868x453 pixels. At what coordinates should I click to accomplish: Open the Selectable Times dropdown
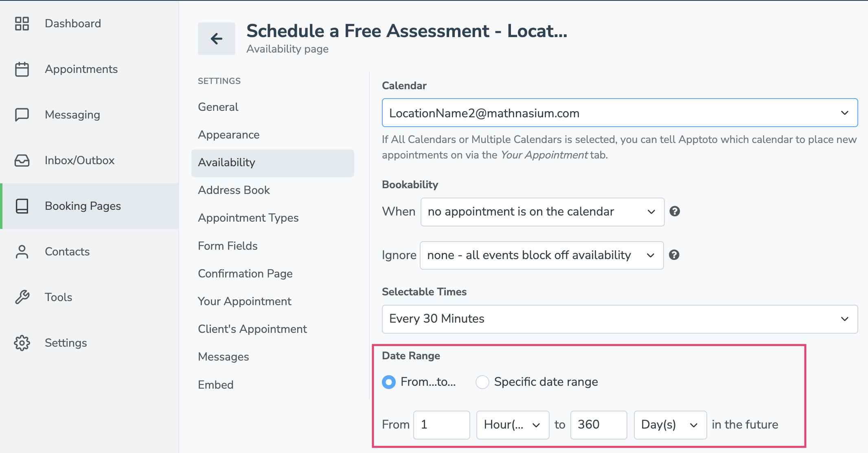[620, 319]
